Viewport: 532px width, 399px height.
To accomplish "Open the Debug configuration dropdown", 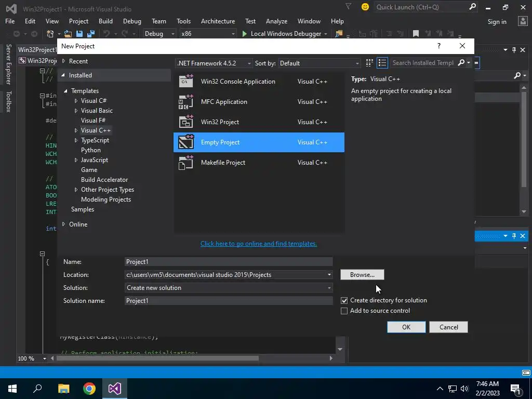I will tap(159, 34).
